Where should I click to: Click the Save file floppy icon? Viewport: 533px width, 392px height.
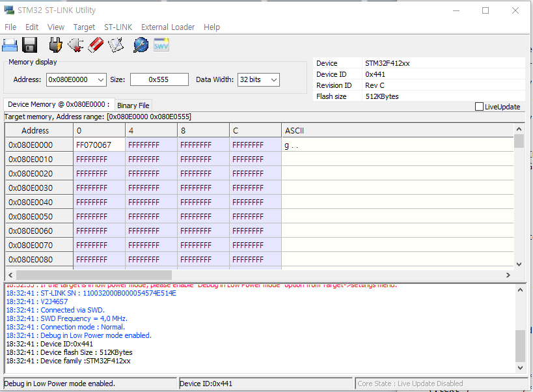coord(29,45)
